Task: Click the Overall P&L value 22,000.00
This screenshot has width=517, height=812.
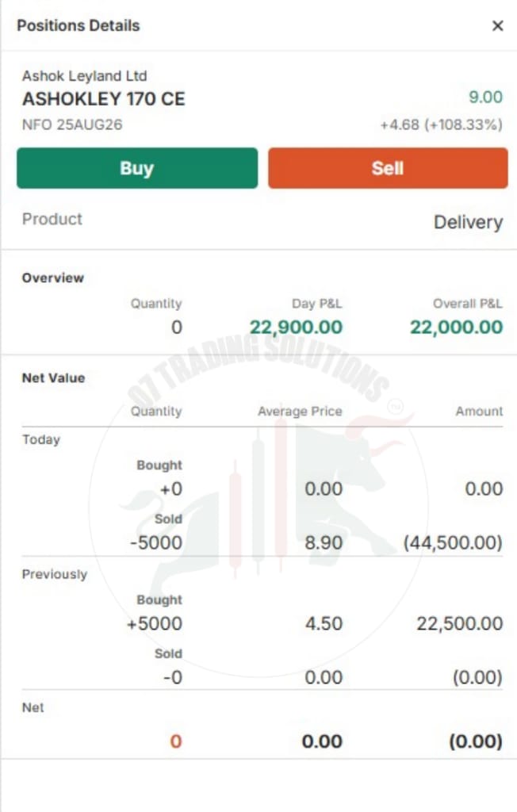Action: pyautogui.click(x=457, y=327)
